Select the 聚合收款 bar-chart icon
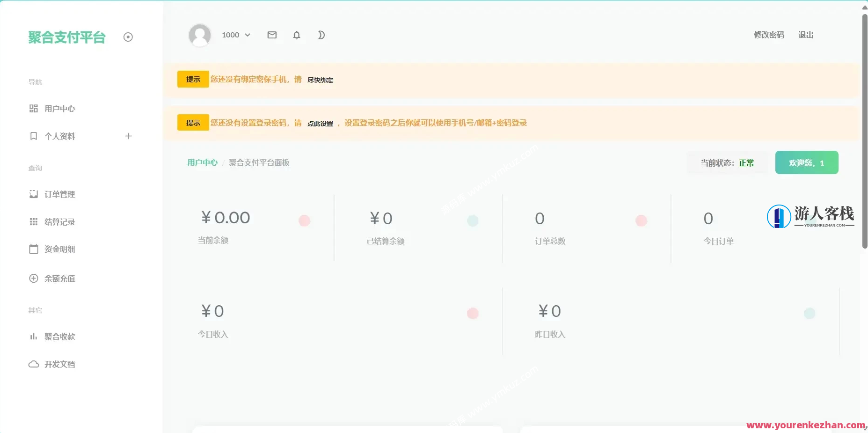The image size is (868, 433). point(33,336)
